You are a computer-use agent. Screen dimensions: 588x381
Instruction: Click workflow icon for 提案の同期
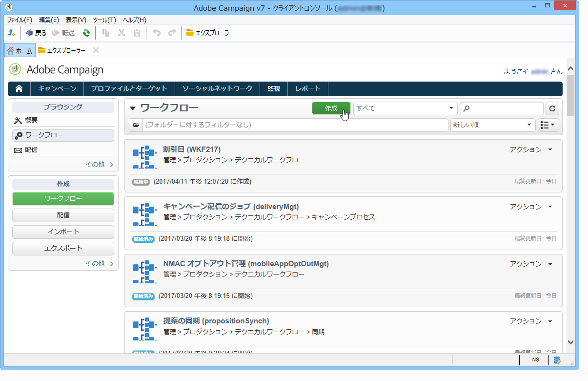tap(145, 329)
